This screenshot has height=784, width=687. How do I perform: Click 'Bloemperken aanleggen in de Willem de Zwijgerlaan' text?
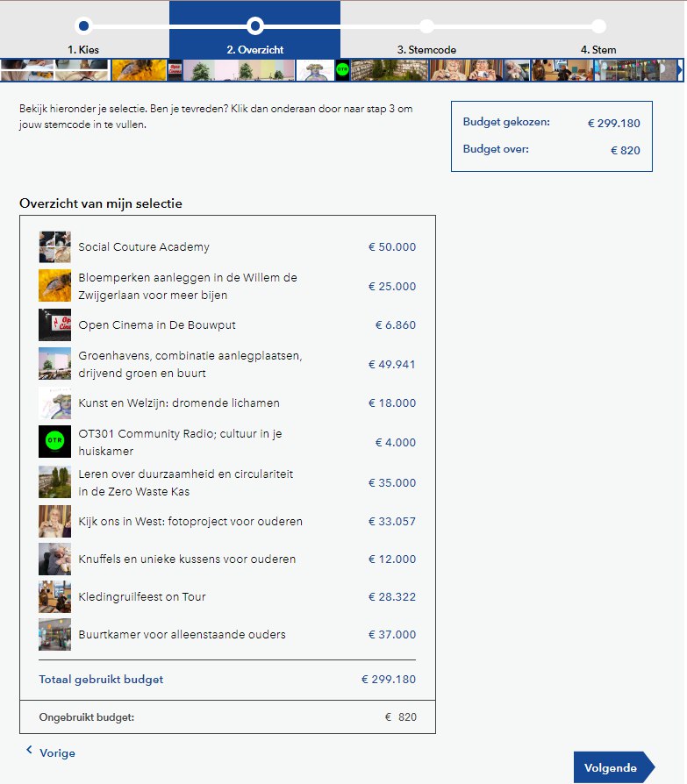click(x=188, y=286)
